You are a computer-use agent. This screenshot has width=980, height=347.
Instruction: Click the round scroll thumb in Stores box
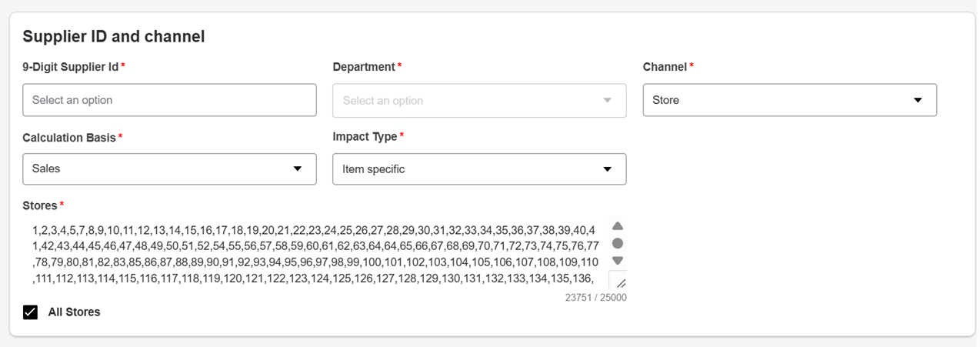(617, 243)
